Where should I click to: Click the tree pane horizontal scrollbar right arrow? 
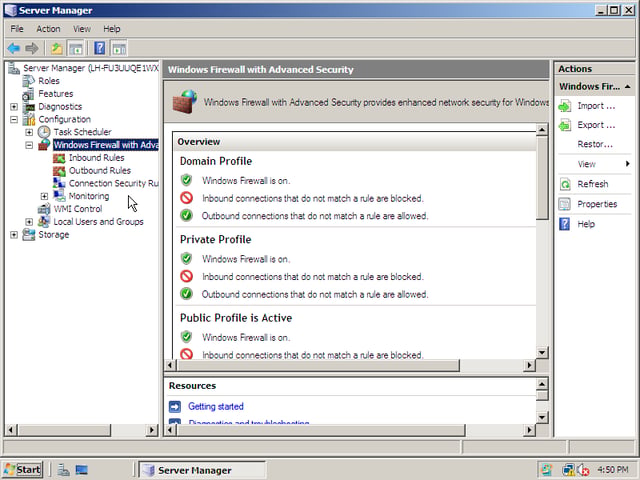pyautogui.click(x=152, y=430)
